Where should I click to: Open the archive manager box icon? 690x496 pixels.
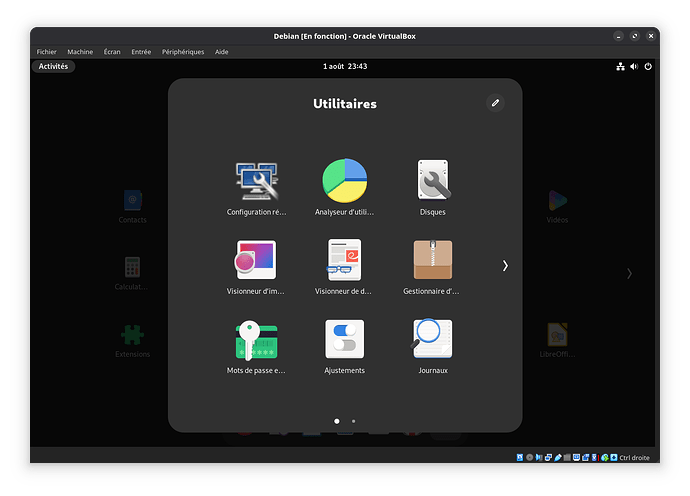point(433,261)
